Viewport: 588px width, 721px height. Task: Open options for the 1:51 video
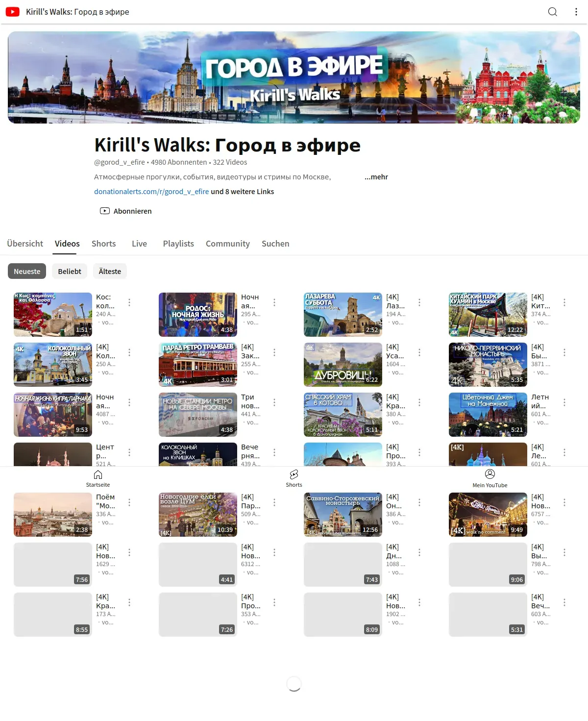(x=129, y=302)
